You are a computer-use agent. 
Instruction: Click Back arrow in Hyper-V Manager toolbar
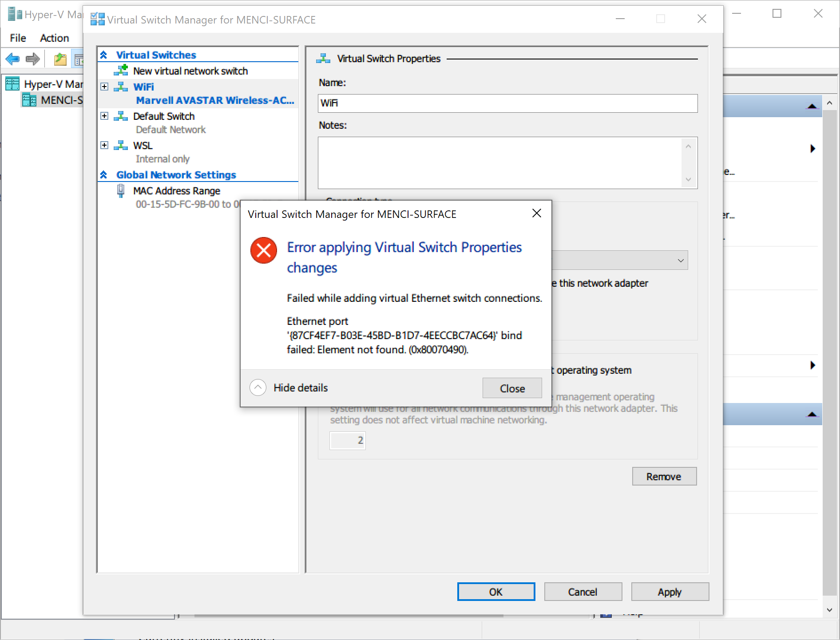click(x=12, y=59)
